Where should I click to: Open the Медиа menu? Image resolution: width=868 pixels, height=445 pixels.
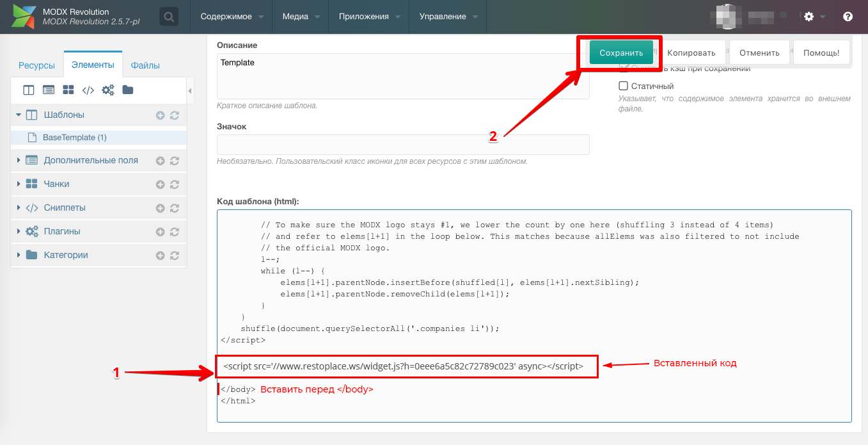pos(296,17)
